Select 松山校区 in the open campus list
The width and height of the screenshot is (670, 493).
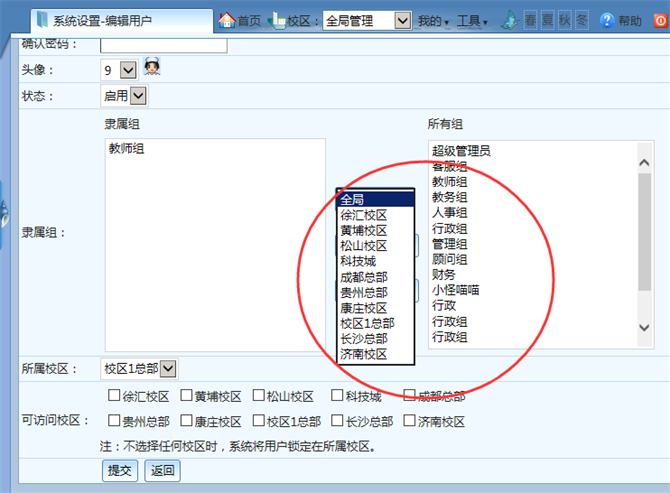pos(363,245)
